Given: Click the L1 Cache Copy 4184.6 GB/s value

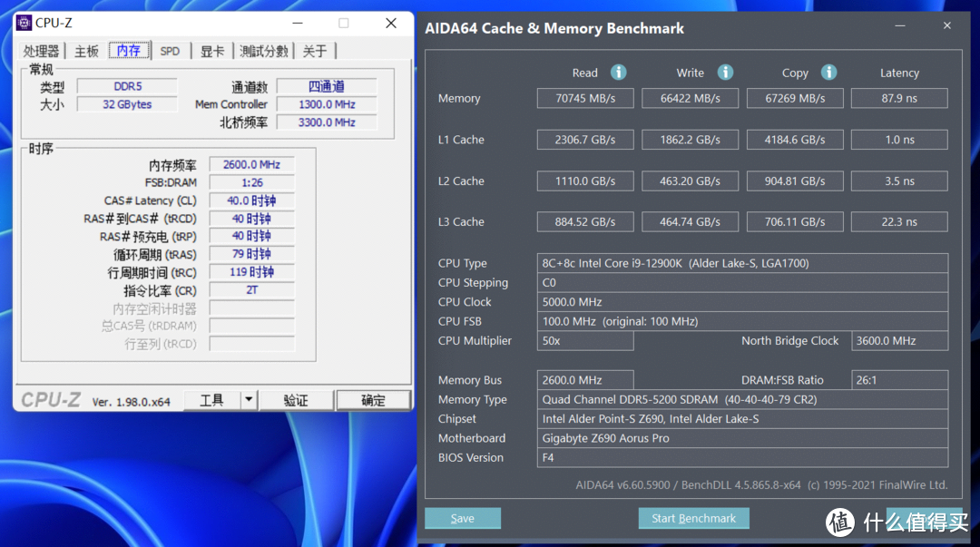Looking at the screenshot, I should click(x=795, y=140).
